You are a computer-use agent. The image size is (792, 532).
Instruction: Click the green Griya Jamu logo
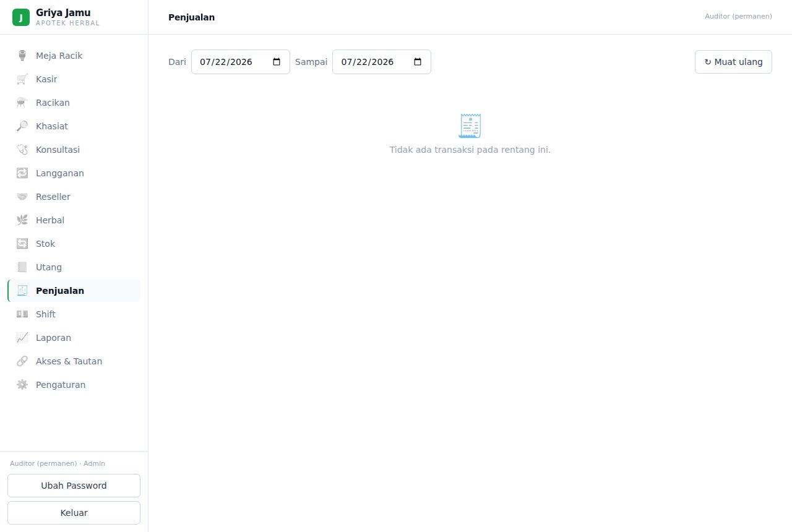(21, 17)
